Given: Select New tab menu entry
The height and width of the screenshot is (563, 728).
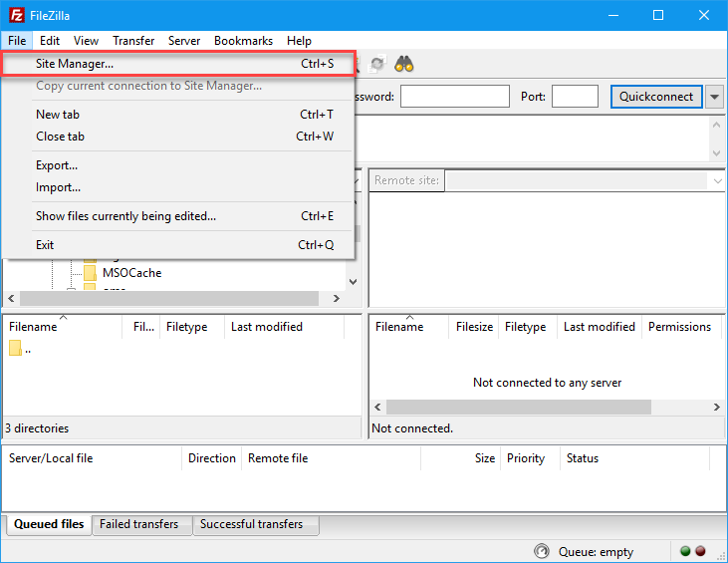Looking at the screenshot, I should 58,115.
